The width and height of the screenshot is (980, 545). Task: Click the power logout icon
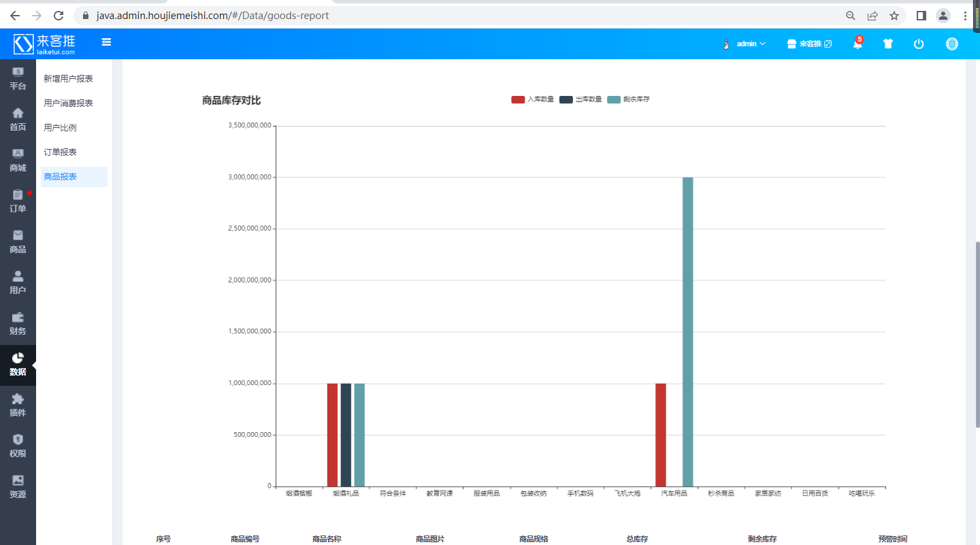(919, 44)
